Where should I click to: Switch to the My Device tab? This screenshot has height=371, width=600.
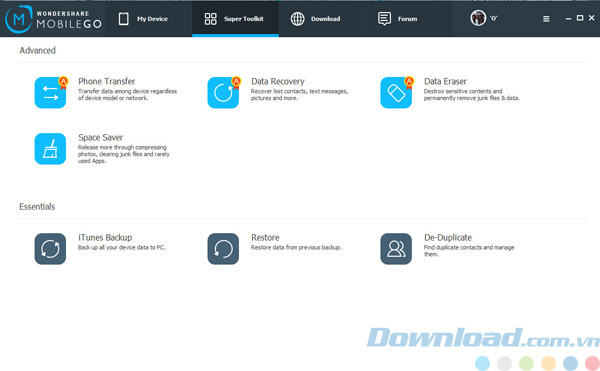pyautogui.click(x=148, y=19)
